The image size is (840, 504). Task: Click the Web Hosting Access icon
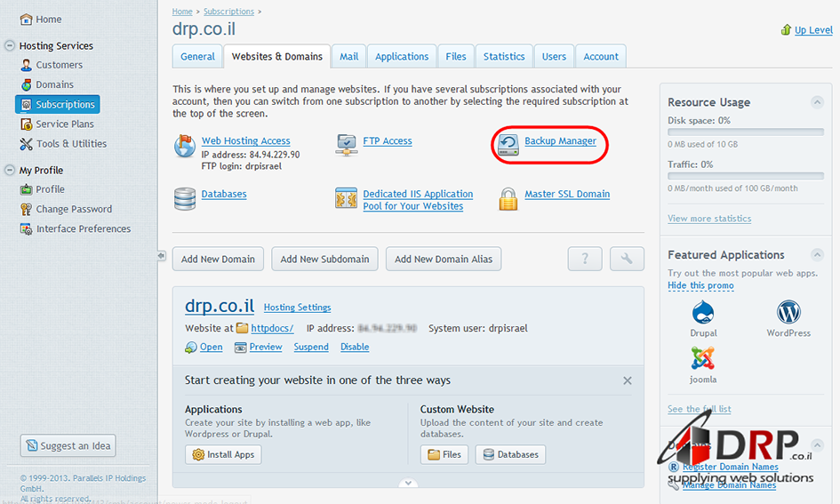pos(185,146)
